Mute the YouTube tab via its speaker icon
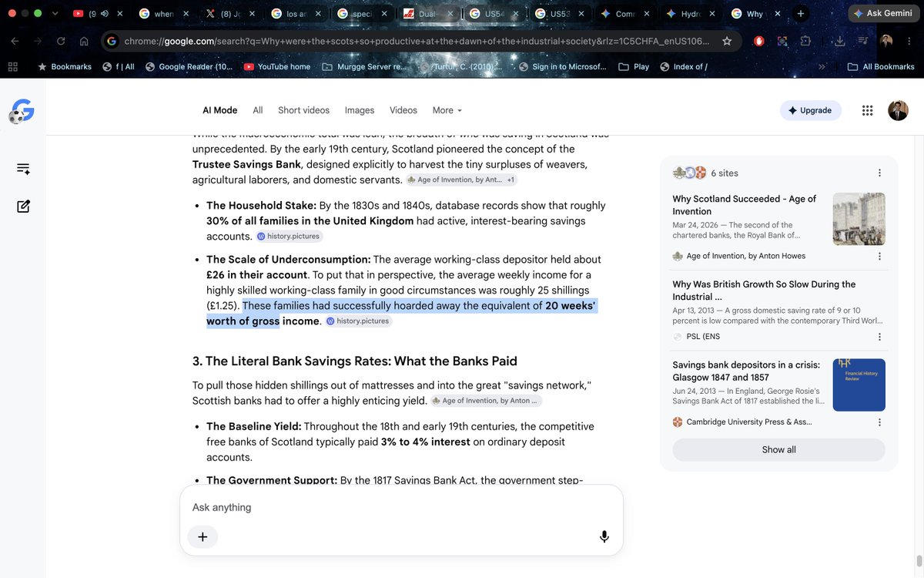Screen dimensions: 924x578 tap(104, 14)
